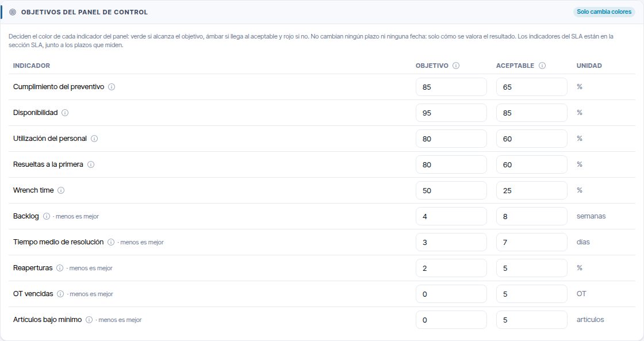Show info for Utilización del personal
The image size is (644, 341).
(94, 139)
